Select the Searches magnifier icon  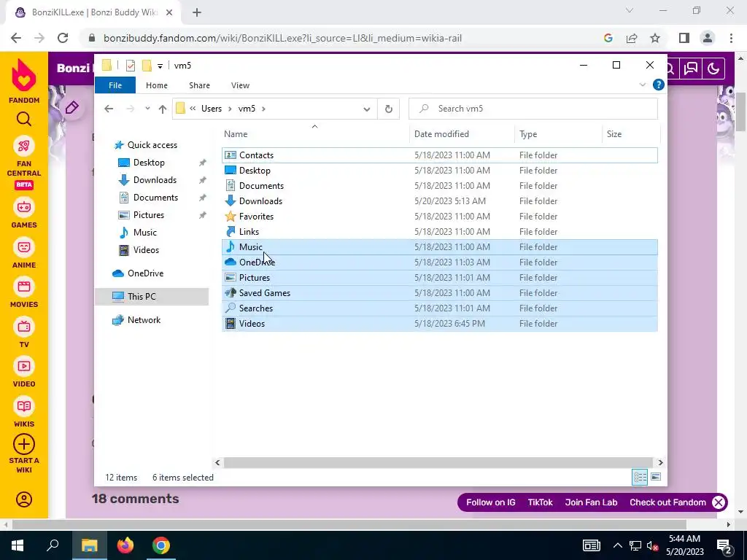[230, 308]
